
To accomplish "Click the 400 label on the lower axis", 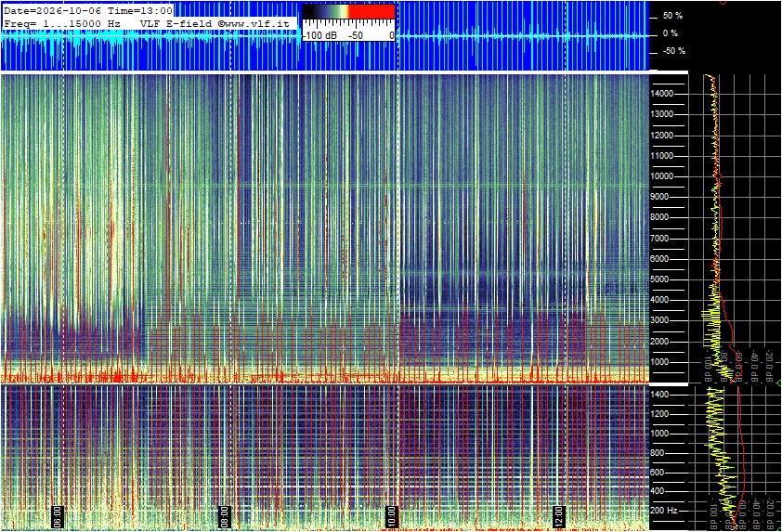I will [x=658, y=492].
